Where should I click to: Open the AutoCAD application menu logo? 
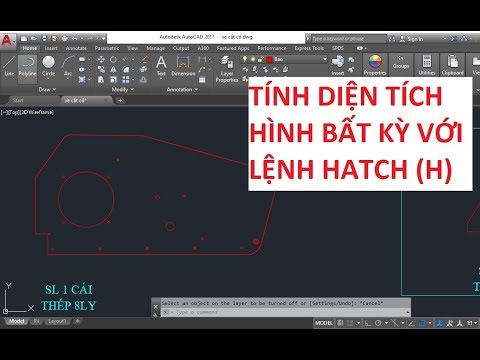pyautogui.click(x=7, y=41)
